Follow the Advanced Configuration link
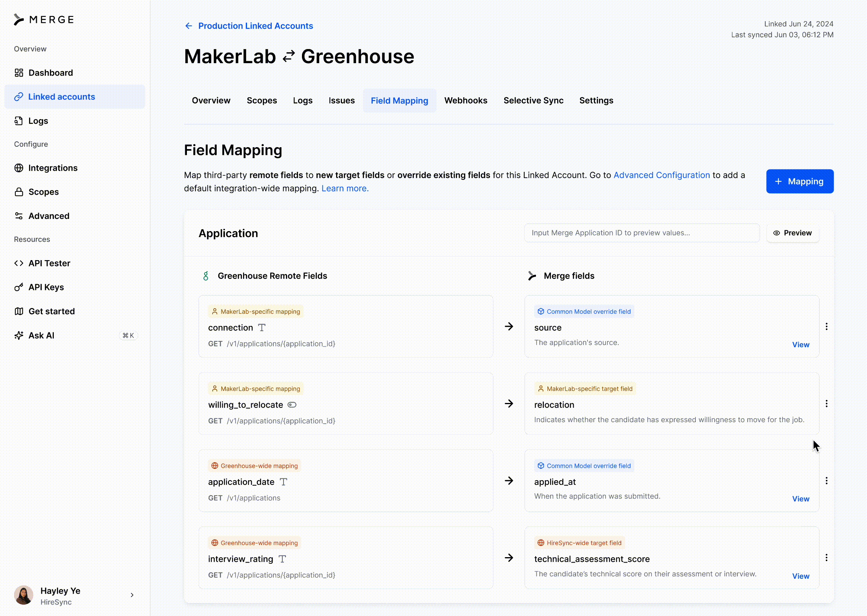Screen dimensions: 867x616 point(662,175)
